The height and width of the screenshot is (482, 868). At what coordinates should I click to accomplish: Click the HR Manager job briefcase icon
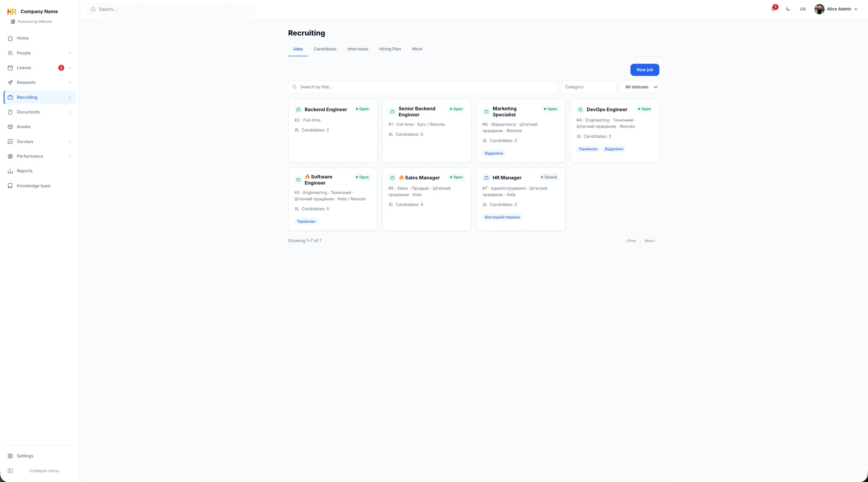click(x=486, y=178)
